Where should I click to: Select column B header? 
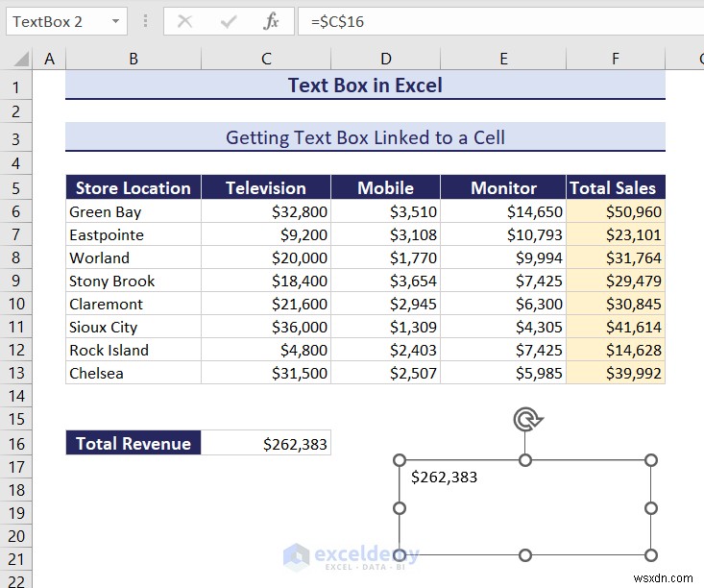[134, 59]
